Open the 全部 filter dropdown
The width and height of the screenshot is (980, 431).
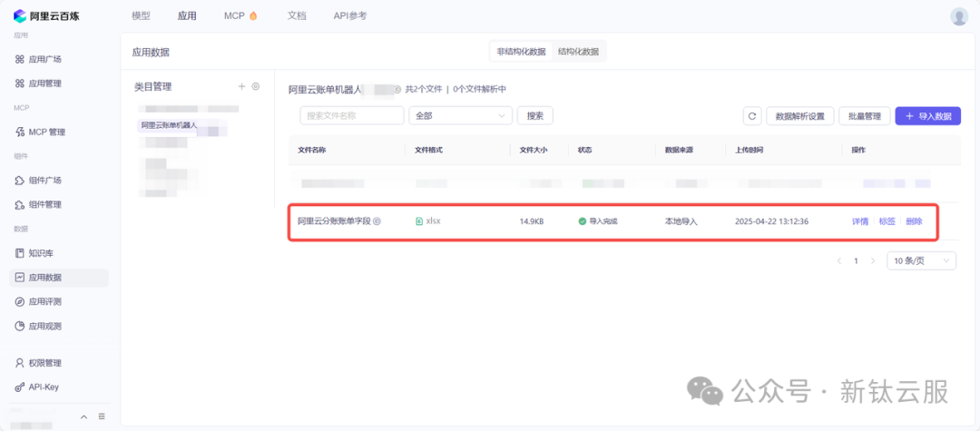[461, 115]
